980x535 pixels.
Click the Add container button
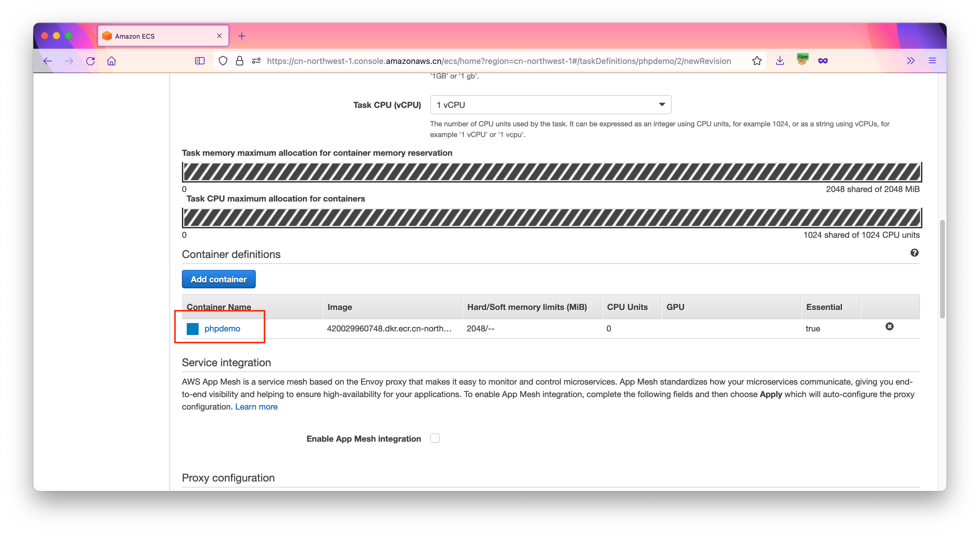219,279
